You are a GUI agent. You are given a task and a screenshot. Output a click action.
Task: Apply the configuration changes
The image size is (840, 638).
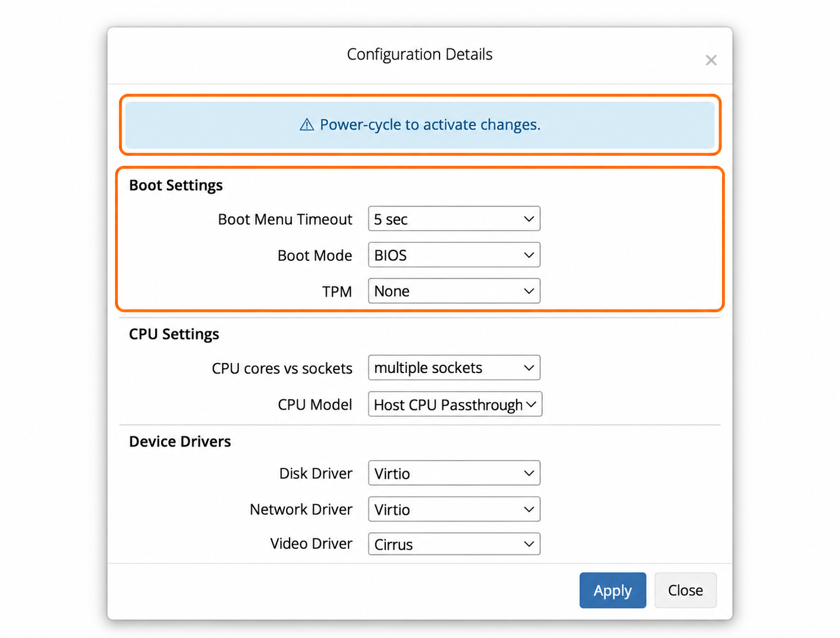(x=613, y=591)
